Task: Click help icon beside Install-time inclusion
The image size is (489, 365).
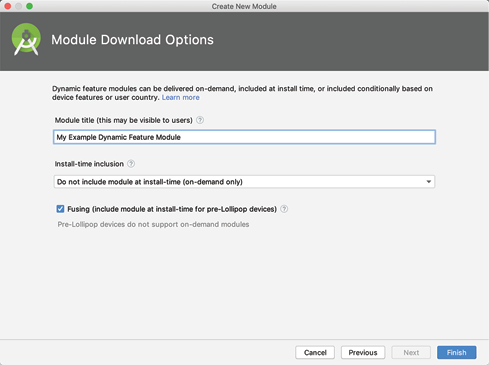Action: click(x=131, y=164)
